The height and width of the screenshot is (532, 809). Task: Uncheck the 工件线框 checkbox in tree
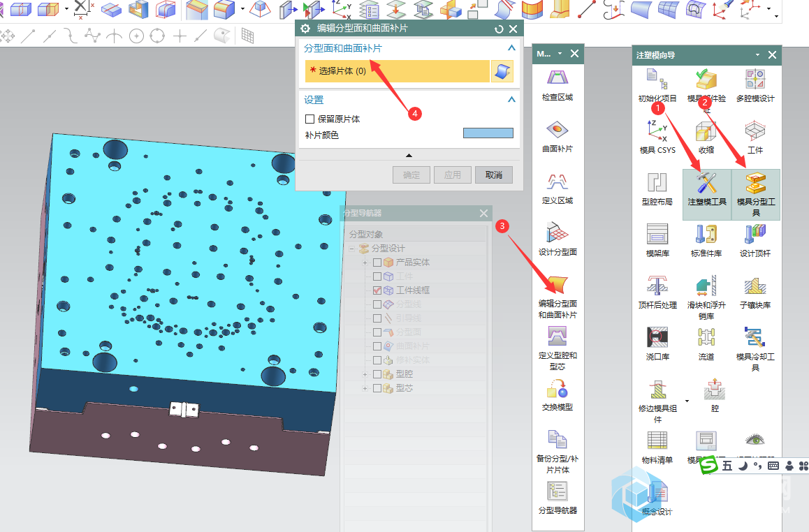[377, 290]
